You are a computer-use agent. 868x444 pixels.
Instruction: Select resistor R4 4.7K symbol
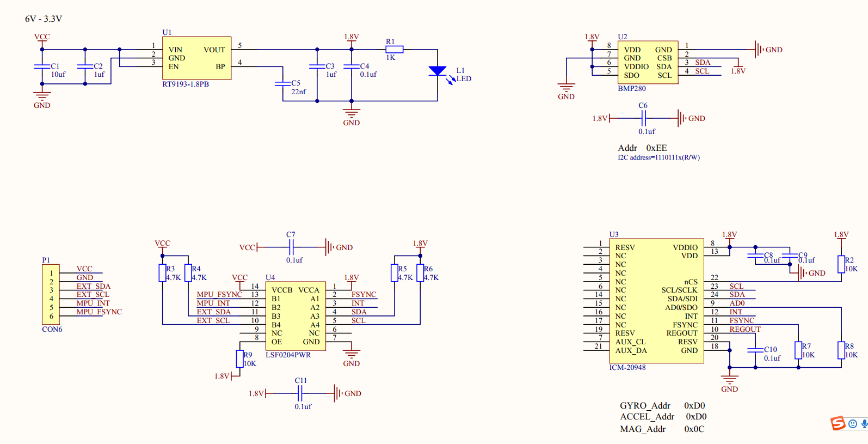click(x=188, y=273)
